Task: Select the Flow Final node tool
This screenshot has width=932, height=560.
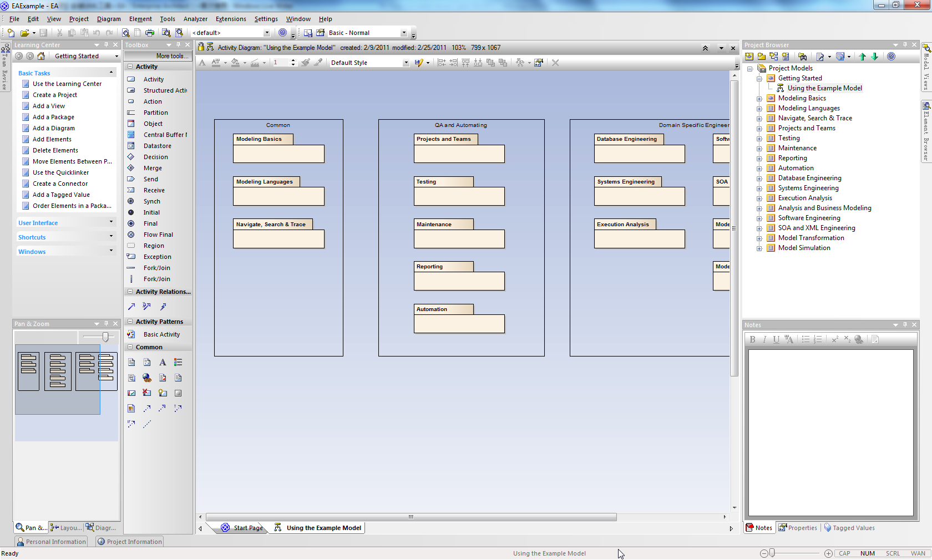Action: point(158,235)
